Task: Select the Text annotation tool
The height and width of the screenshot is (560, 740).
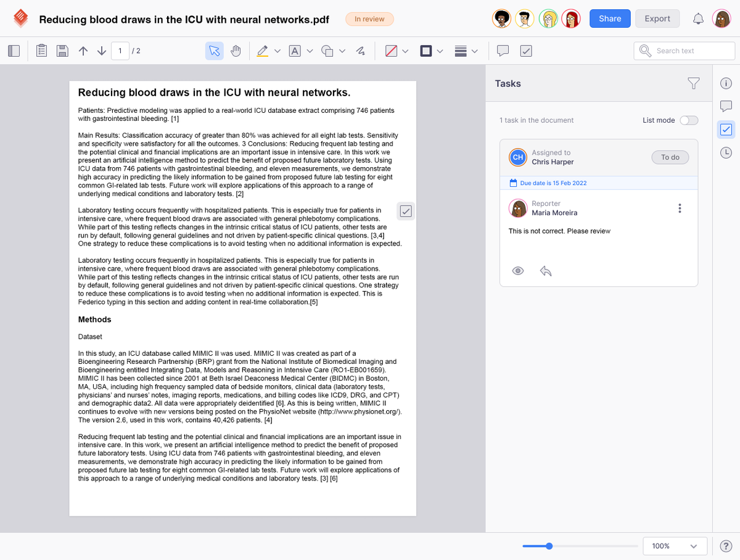Action: pos(295,51)
